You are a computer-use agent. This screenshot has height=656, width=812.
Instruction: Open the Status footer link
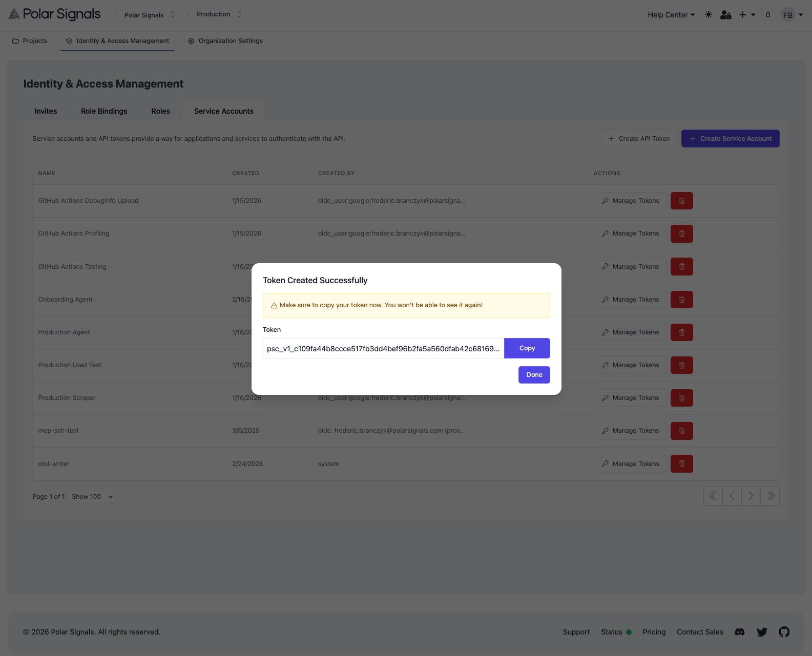coord(616,632)
